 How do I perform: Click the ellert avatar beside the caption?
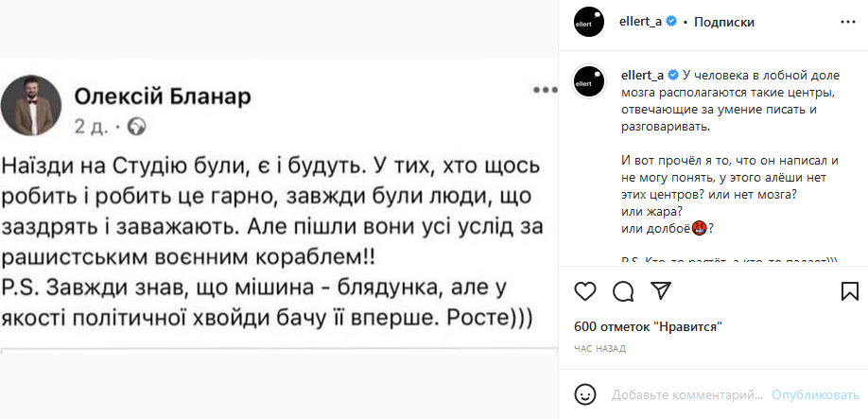pos(589,80)
